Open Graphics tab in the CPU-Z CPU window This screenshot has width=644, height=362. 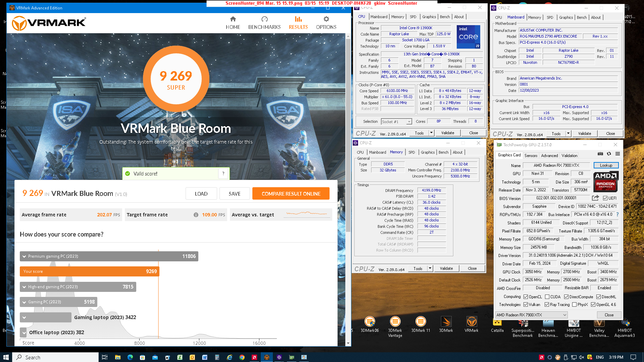tap(429, 17)
